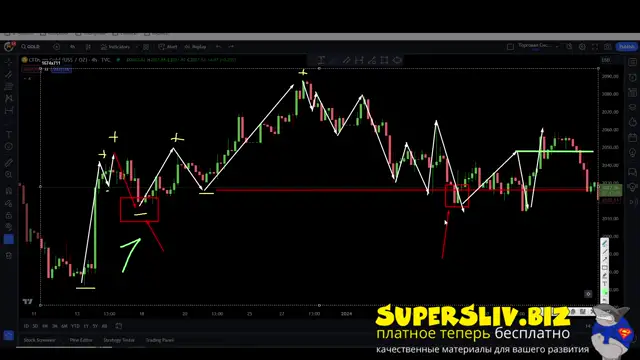Open the user profile avatar menu
The width and height of the screenshot is (640, 360).
pos(9,47)
